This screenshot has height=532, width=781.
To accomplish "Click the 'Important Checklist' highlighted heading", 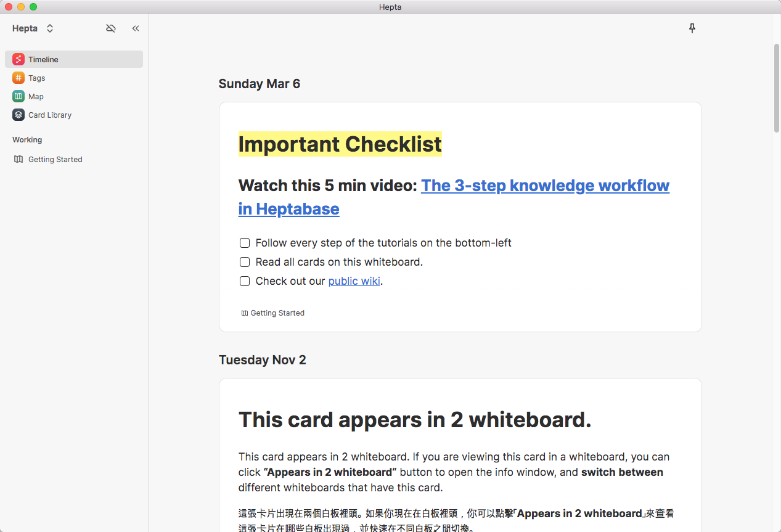I will [340, 144].
